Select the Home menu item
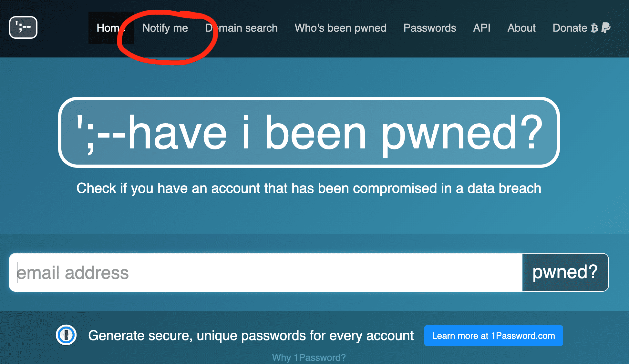The height and width of the screenshot is (364, 629). click(x=110, y=28)
